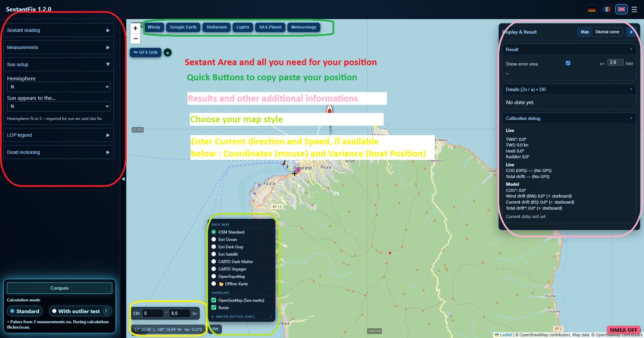
Task: Expand the LOP legend section
Action: 58,135
